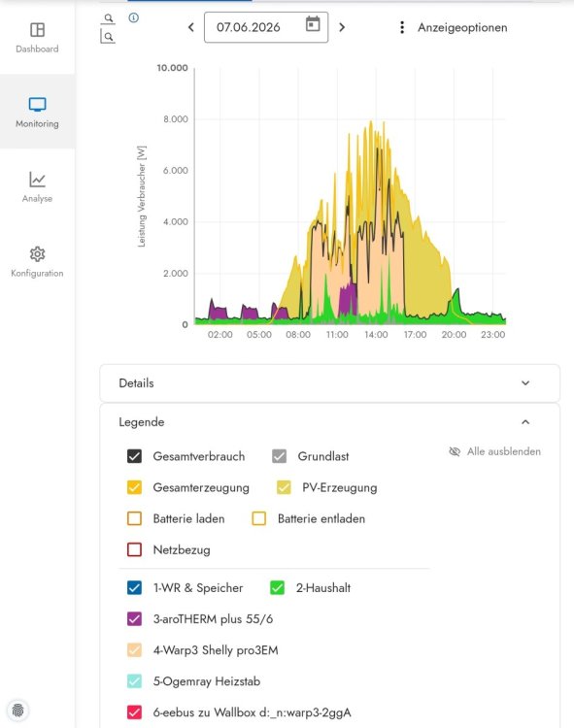
Task: Expand the Details panel chevron
Action: point(525,383)
